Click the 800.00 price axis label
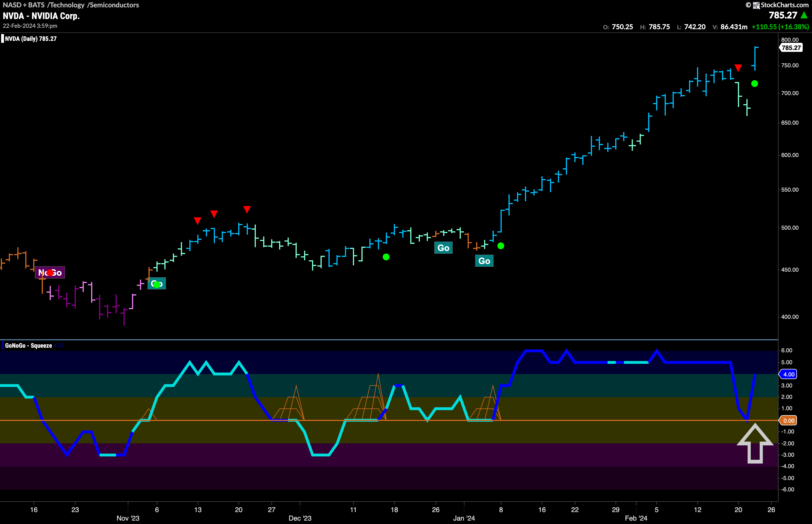 click(x=790, y=40)
